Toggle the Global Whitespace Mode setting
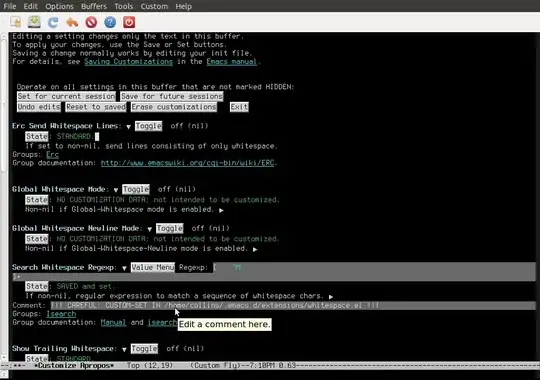The width and height of the screenshot is (540, 380). tap(136, 189)
